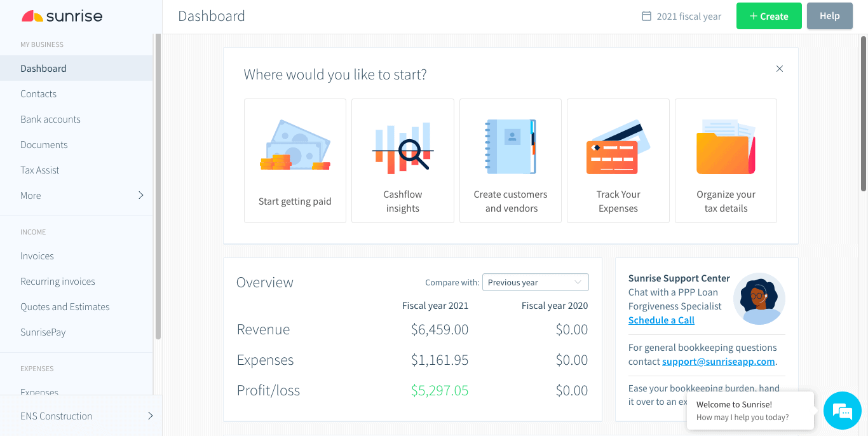Click the magnifier chart illustration for Cashflow insights
The height and width of the screenshot is (436, 868).
(403, 147)
